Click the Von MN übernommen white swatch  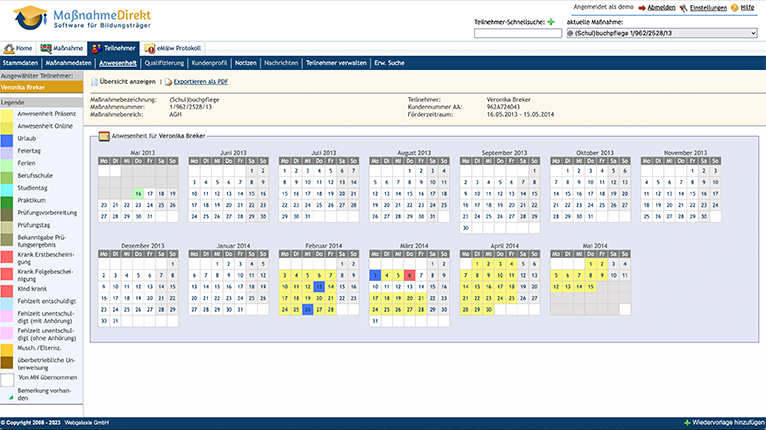(7, 380)
